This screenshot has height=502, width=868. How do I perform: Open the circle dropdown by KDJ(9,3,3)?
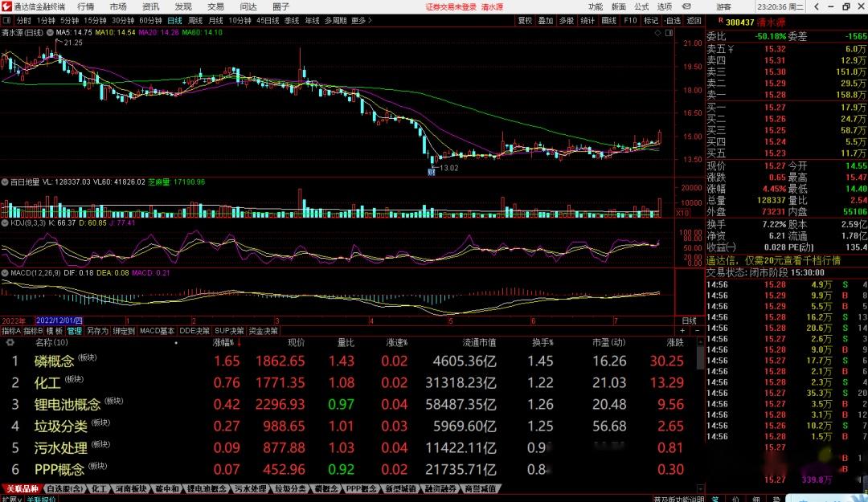tap(5, 223)
